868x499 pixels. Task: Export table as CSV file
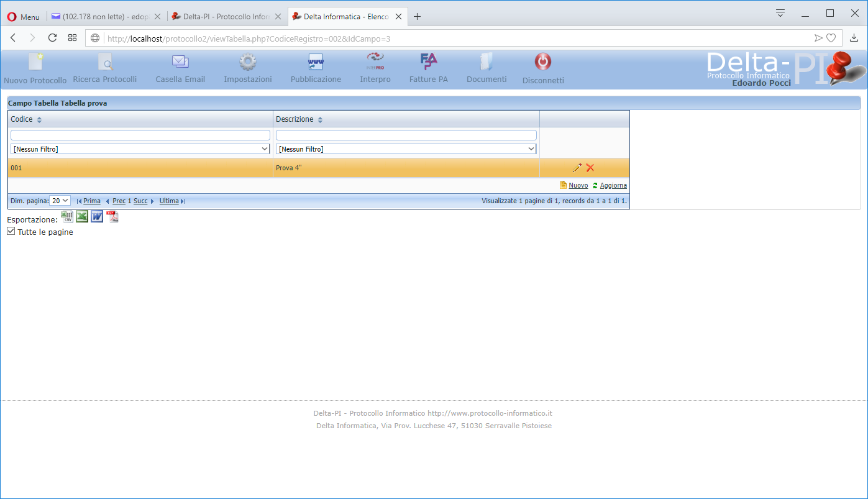(66, 216)
